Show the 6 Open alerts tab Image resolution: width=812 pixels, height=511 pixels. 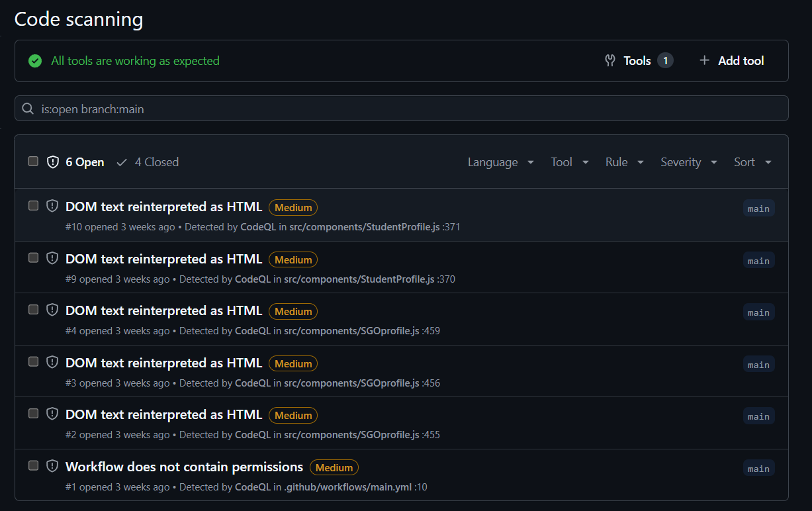(75, 162)
